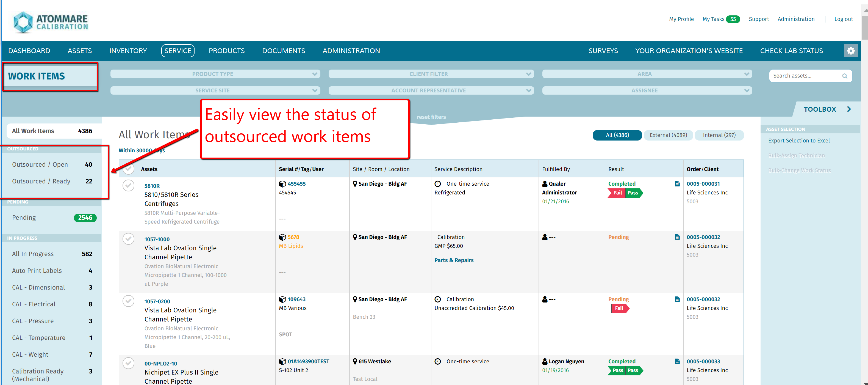Viewport: 868px width, 385px height.
Task: Select the 5810R asset row checkbox
Action: point(128,185)
